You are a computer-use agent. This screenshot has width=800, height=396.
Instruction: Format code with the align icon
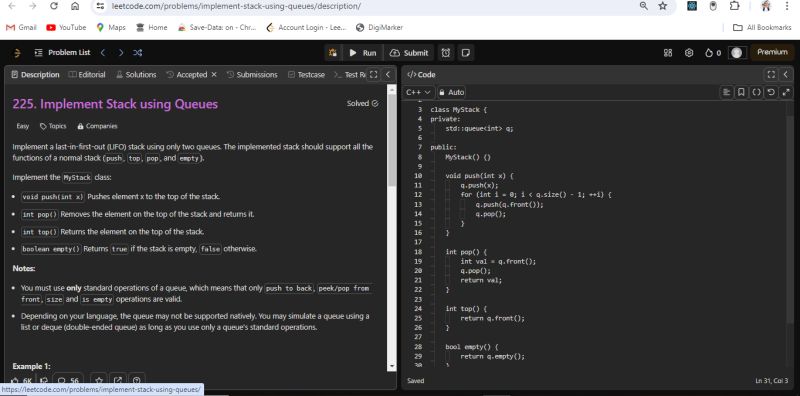[726, 92]
